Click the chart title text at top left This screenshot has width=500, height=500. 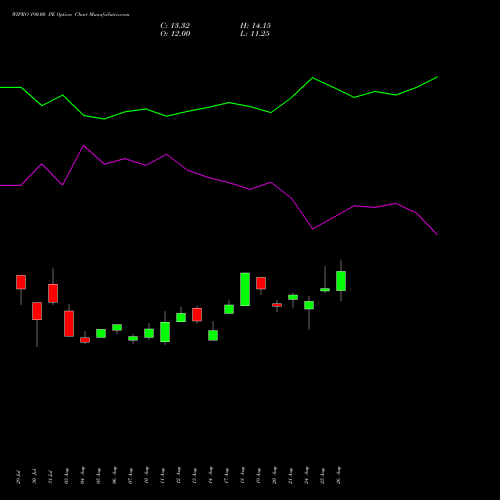[70, 15]
